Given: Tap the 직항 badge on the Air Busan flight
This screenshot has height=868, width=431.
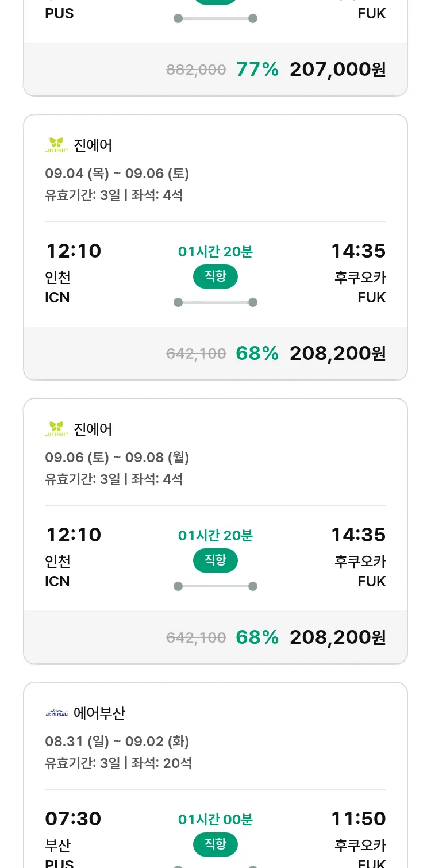Looking at the screenshot, I should tap(215, 844).
